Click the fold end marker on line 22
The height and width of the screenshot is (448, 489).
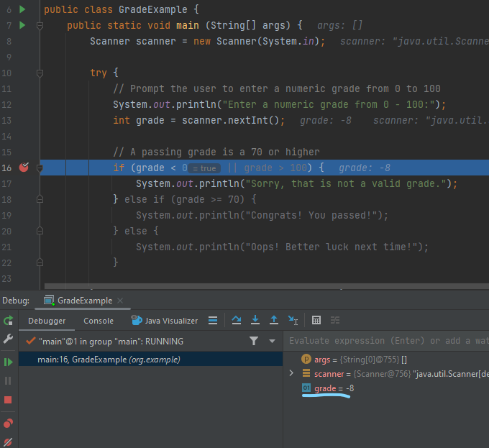click(40, 262)
